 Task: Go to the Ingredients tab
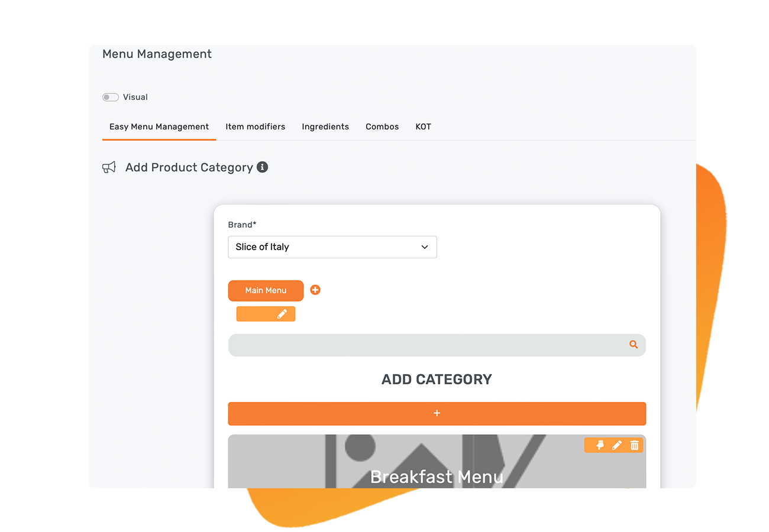pos(325,126)
